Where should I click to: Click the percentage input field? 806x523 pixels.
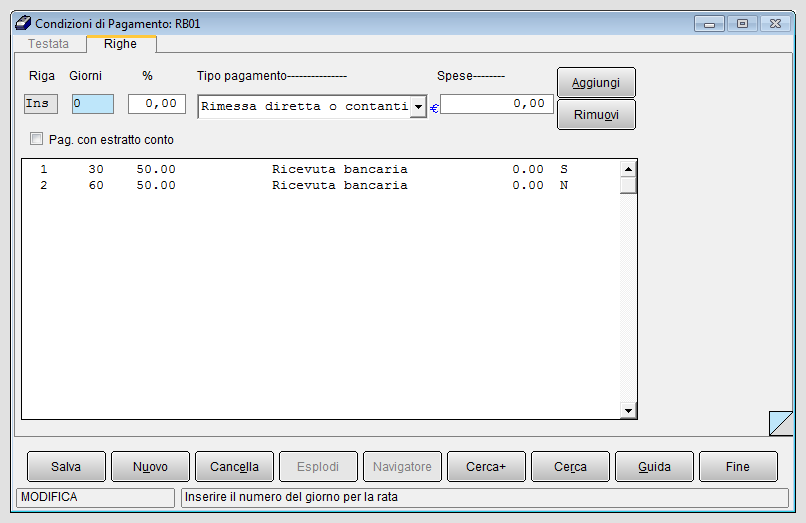click(157, 104)
